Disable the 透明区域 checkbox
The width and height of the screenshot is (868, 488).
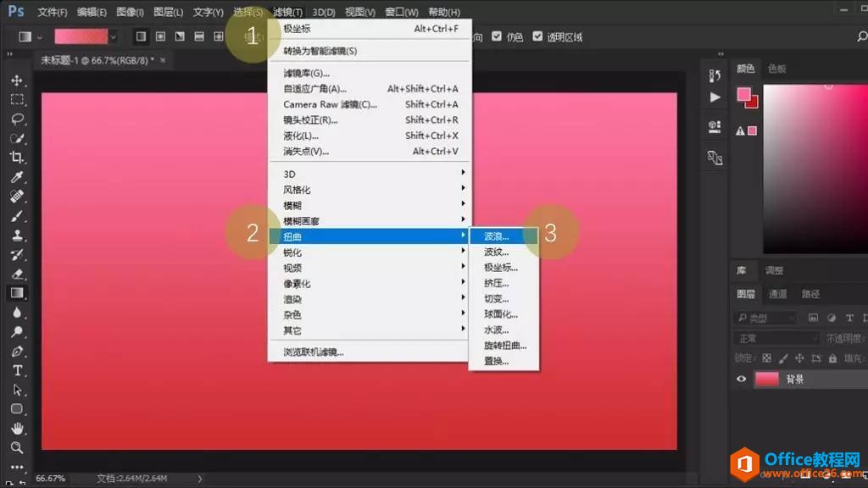point(537,36)
